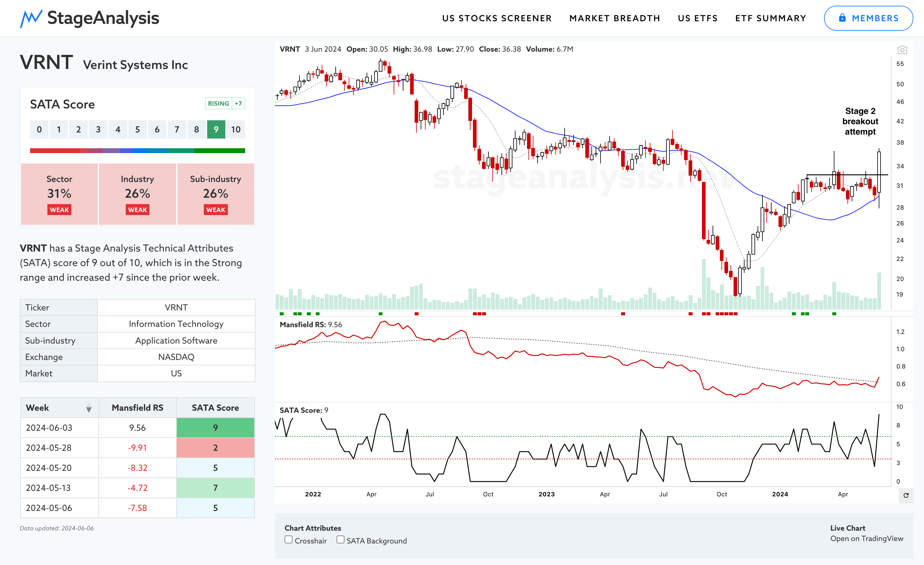
Task: Enable the Crosshair checkbox
Action: [288, 539]
